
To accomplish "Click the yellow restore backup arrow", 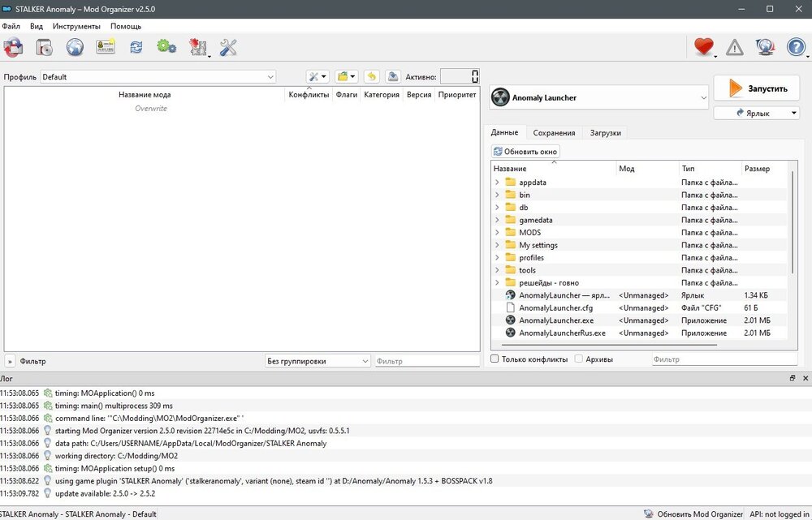I will (x=371, y=75).
